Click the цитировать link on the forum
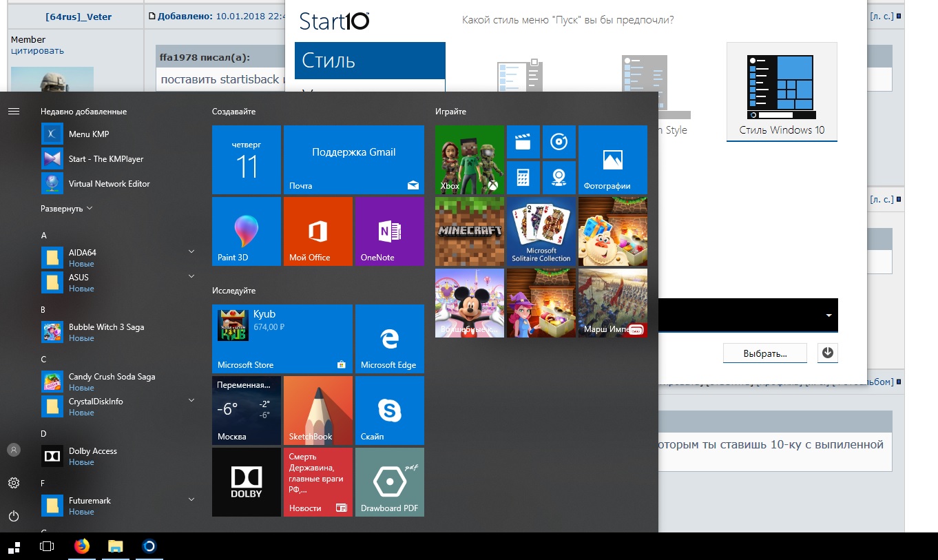Screen dimensions: 938x560 coord(37,51)
